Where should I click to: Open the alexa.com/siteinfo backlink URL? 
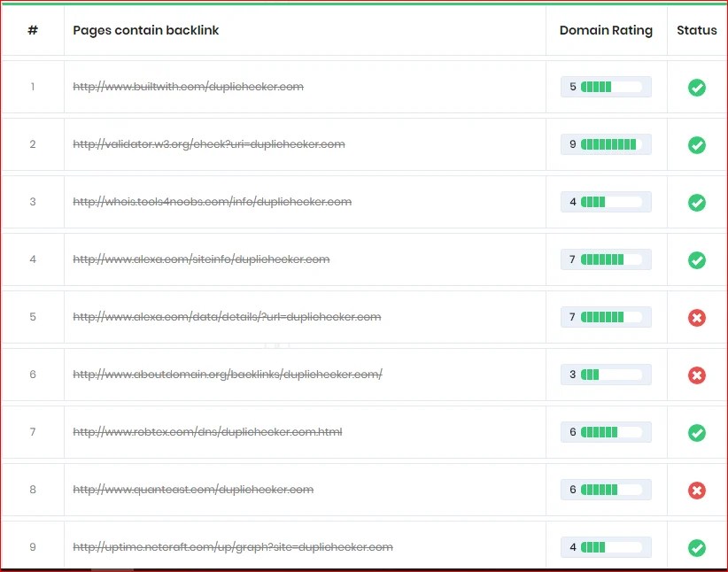click(x=201, y=259)
